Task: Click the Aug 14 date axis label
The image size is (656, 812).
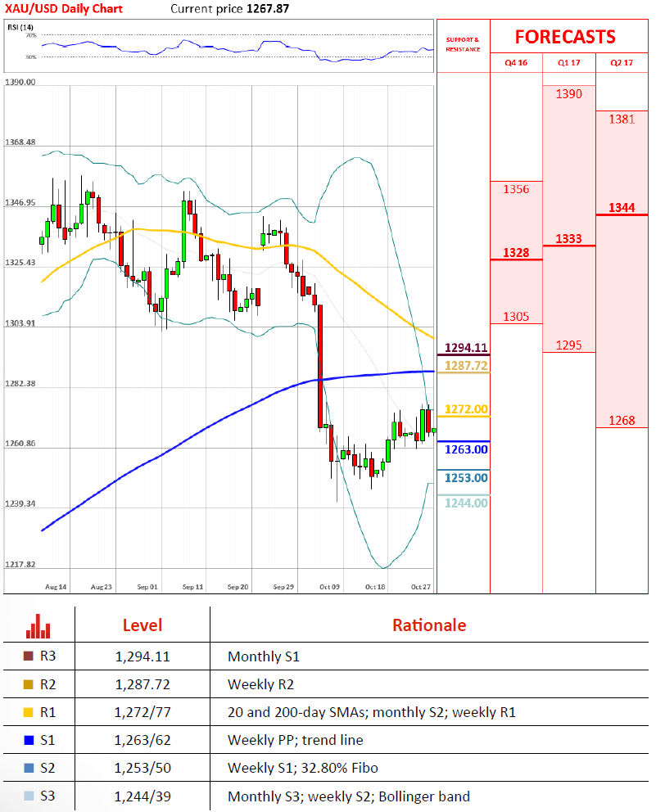Action: tap(56, 587)
